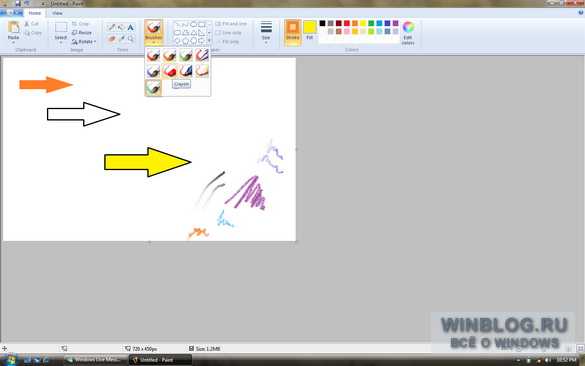The height and width of the screenshot is (366, 585).
Task: Enable the Fill and line option
Action: coord(231,24)
